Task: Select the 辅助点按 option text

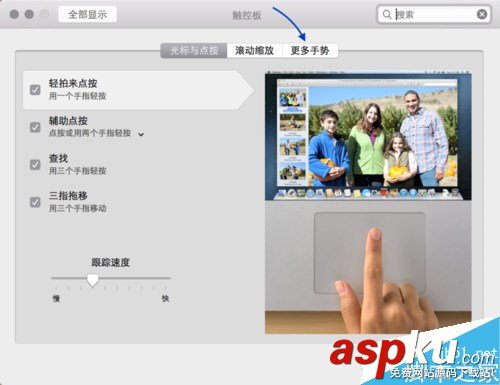Action: point(68,121)
